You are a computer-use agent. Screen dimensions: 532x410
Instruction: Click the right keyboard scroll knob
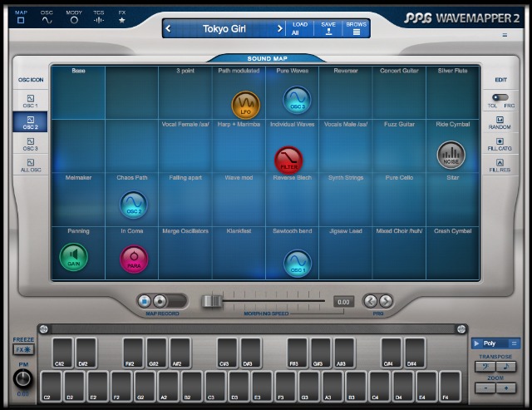[x=461, y=328]
